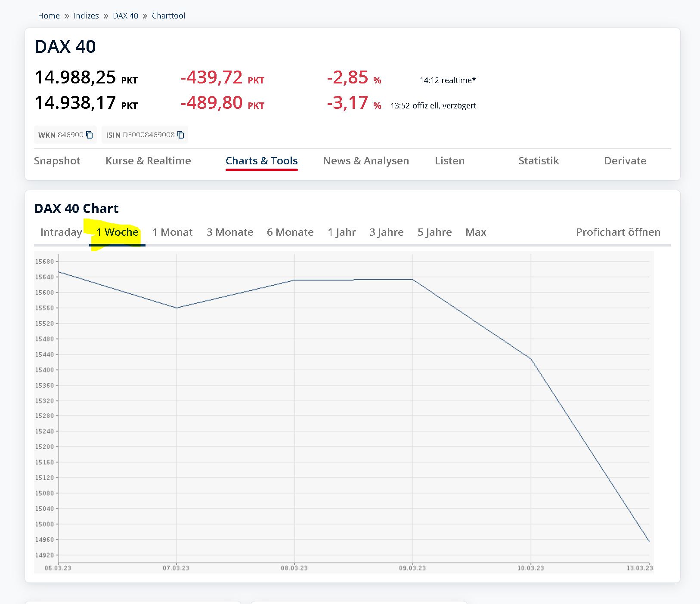Show the 3 Jahre chart
The width and height of the screenshot is (700, 604).
click(x=387, y=232)
